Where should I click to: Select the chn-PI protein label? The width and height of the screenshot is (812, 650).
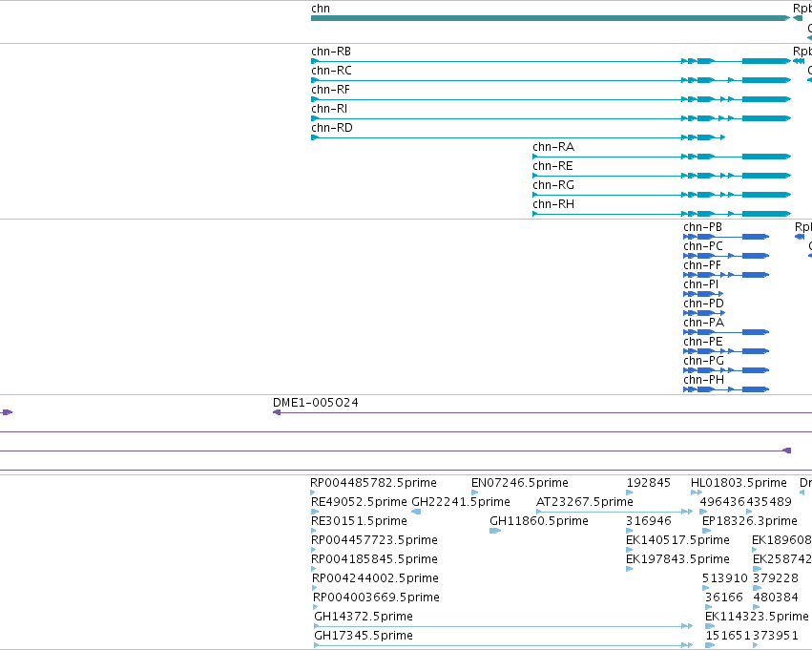(x=701, y=284)
